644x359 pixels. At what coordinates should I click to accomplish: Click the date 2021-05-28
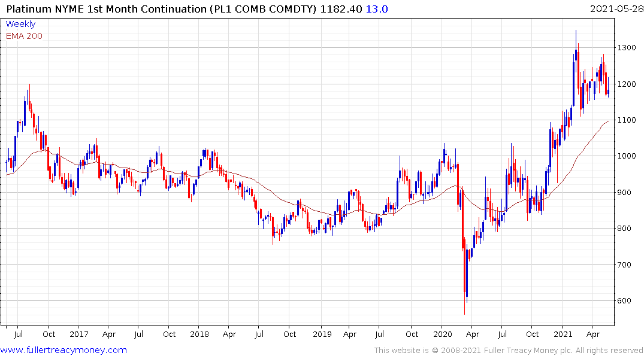click(x=616, y=9)
